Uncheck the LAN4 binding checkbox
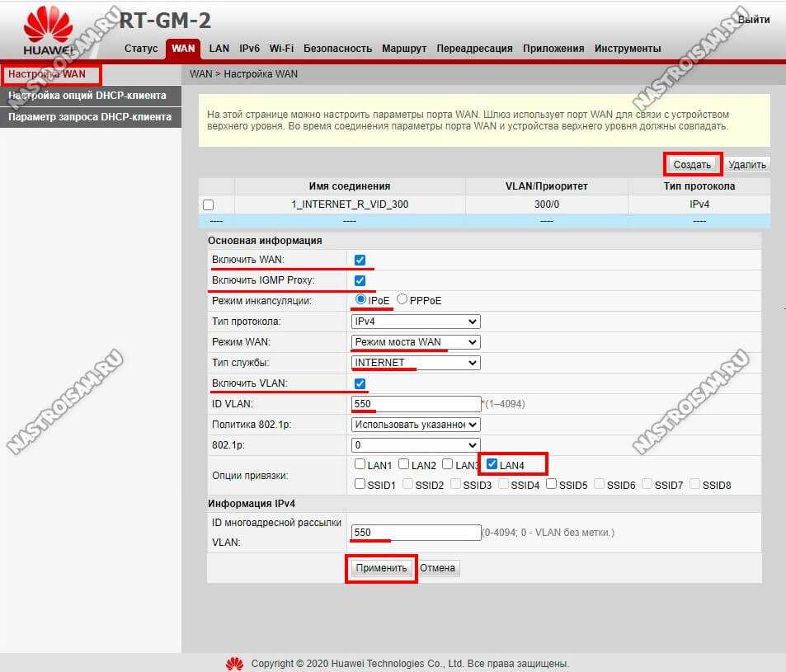 [492, 465]
